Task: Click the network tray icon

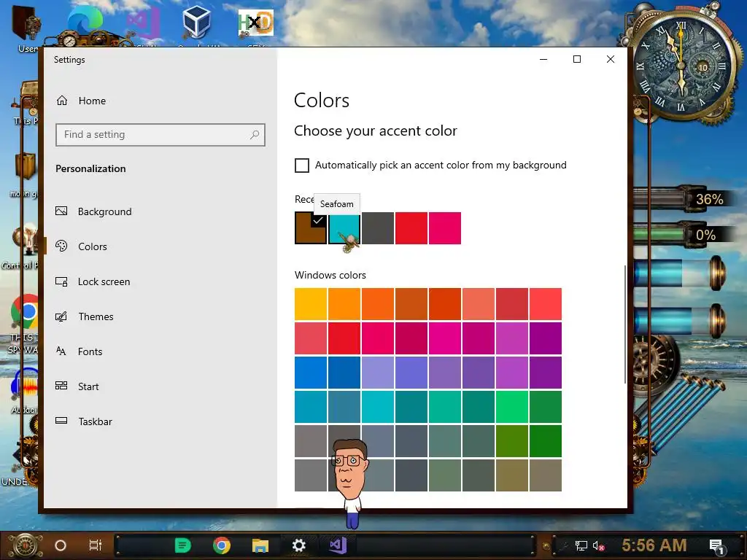Action: pos(581,545)
